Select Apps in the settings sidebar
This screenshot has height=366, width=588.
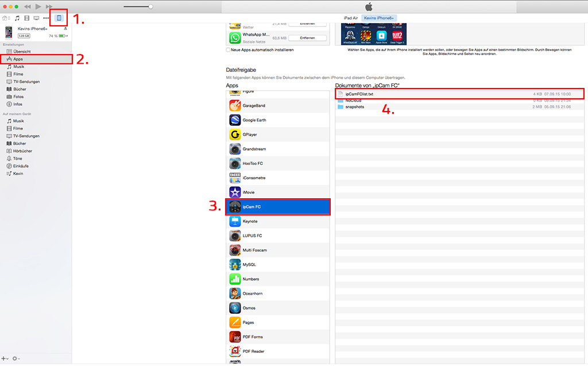36,59
